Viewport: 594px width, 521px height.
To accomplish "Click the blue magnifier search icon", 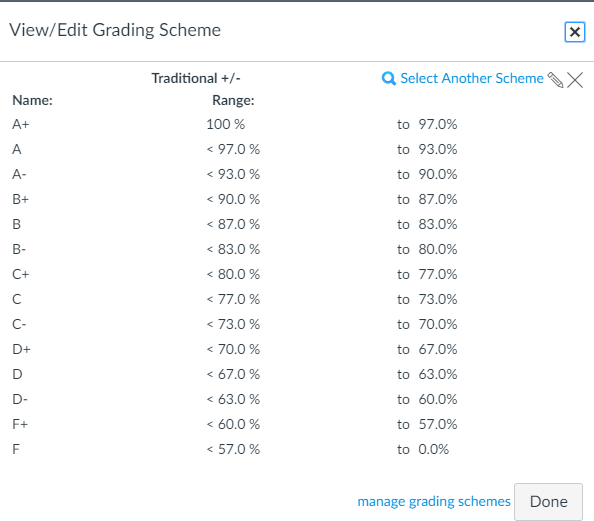I will (389, 78).
